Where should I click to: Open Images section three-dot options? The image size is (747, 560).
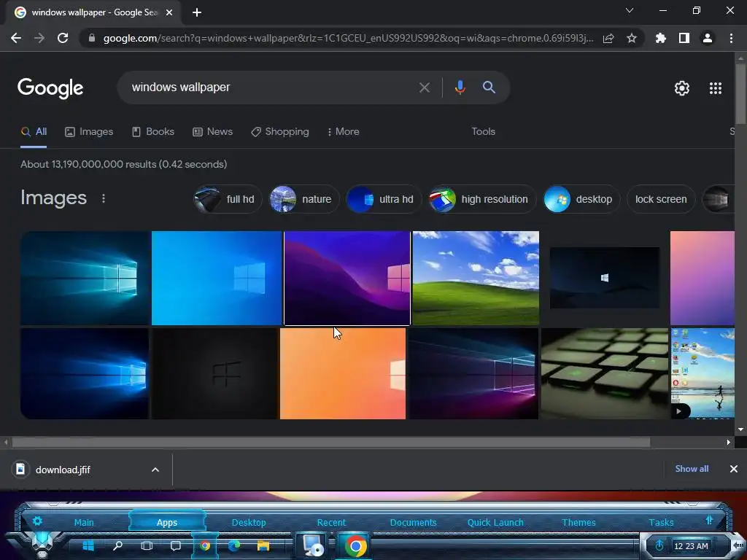[104, 198]
